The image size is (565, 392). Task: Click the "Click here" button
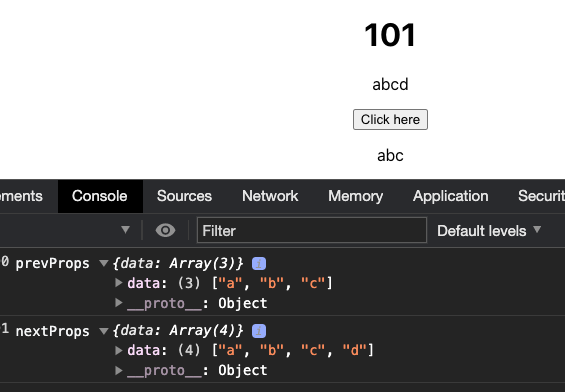coord(390,119)
